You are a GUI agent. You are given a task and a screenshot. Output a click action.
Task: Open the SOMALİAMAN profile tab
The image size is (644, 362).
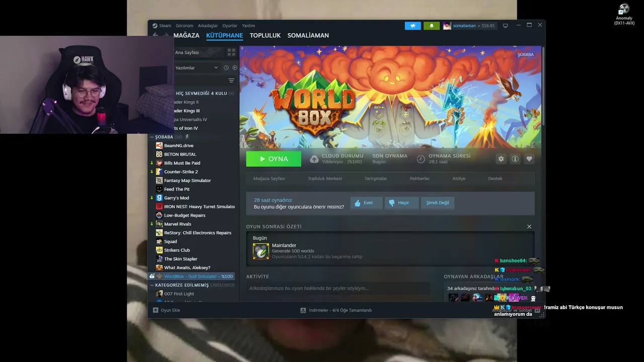(308, 35)
